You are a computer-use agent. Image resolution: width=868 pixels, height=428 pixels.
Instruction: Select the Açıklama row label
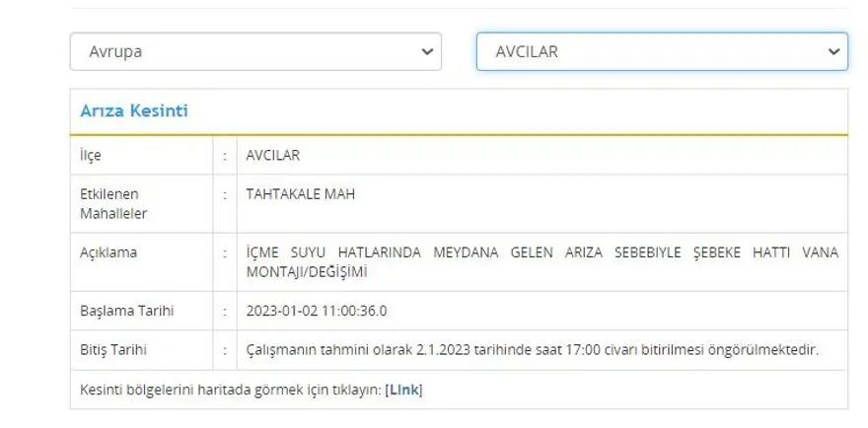[x=108, y=252]
